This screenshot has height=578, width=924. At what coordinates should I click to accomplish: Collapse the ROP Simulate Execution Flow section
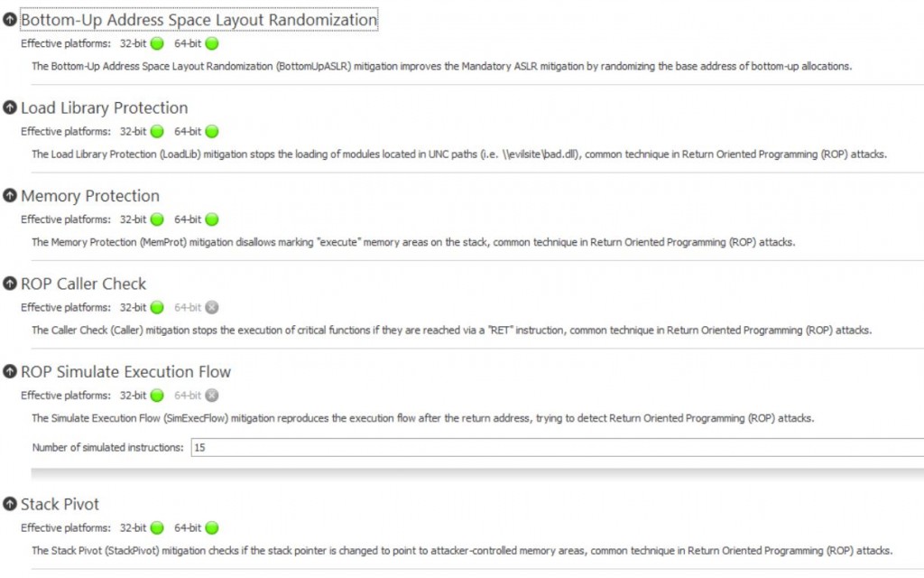tap(9, 371)
